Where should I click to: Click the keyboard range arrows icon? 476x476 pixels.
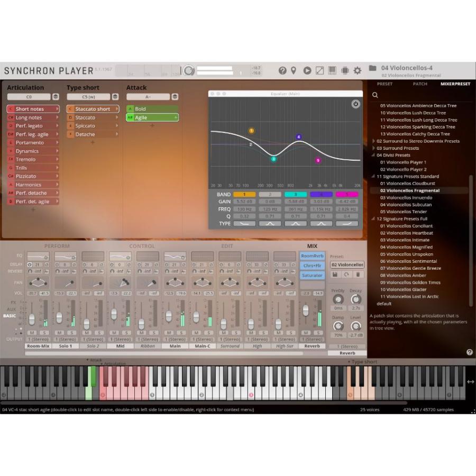(471, 382)
